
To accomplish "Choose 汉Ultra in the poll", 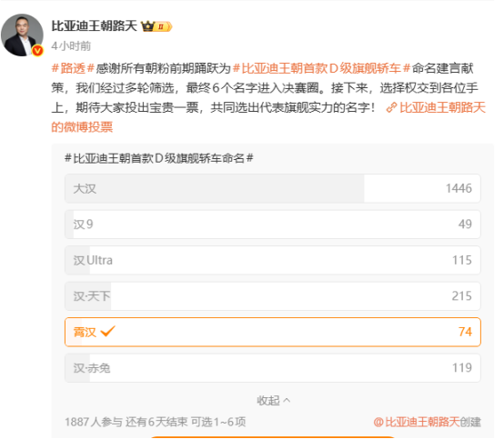I will 273,260.
